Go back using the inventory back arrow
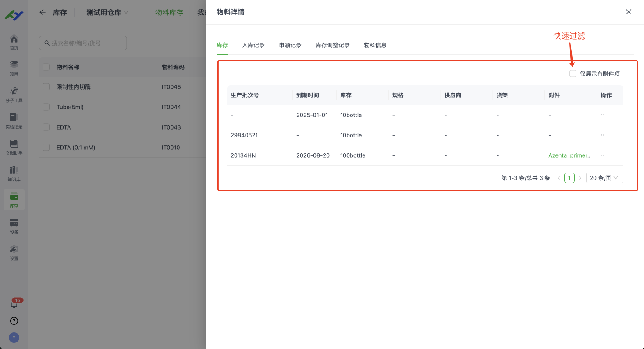The height and width of the screenshot is (349, 644). point(42,12)
